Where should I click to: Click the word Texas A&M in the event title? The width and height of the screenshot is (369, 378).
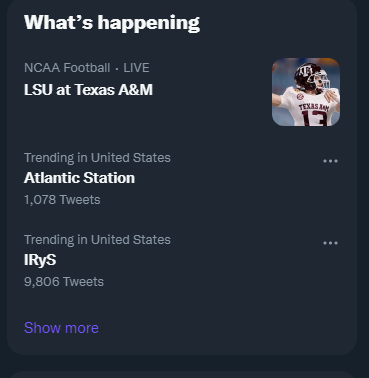114,90
